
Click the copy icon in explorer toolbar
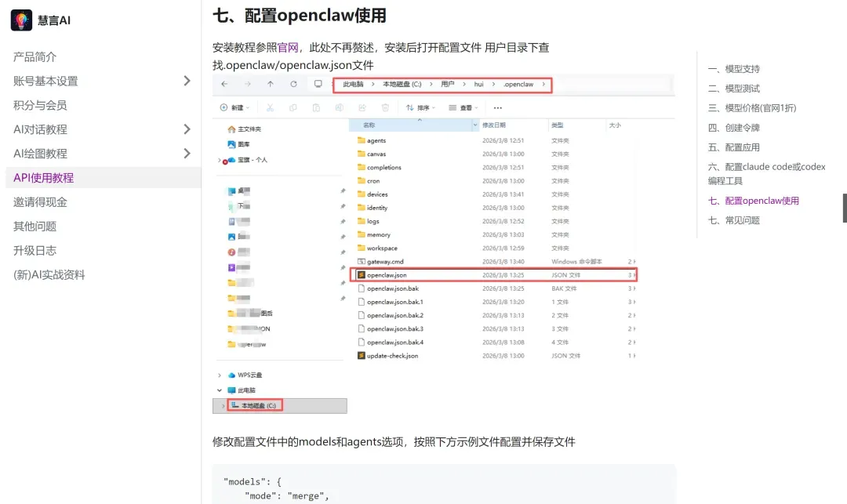(293, 108)
